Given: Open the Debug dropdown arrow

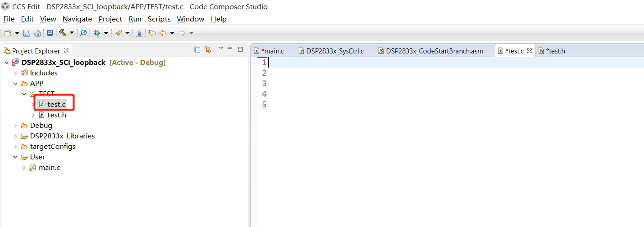Looking at the screenshot, I should pyautogui.click(x=106, y=33).
